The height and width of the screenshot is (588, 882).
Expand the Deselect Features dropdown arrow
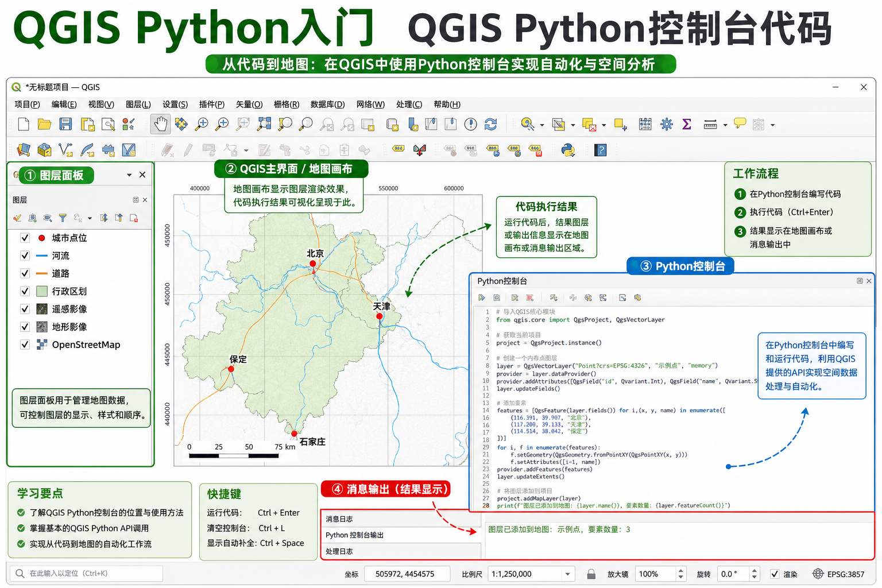click(x=604, y=125)
